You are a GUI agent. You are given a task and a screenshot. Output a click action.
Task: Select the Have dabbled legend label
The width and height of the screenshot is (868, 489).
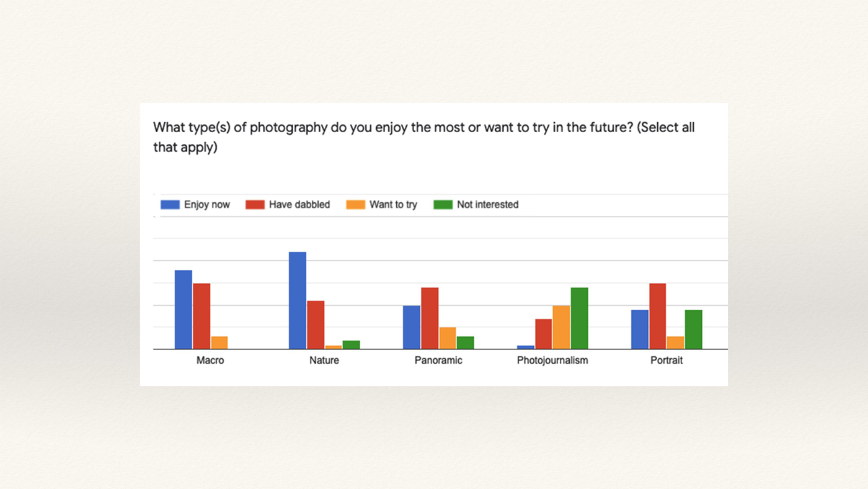[x=299, y=205]
